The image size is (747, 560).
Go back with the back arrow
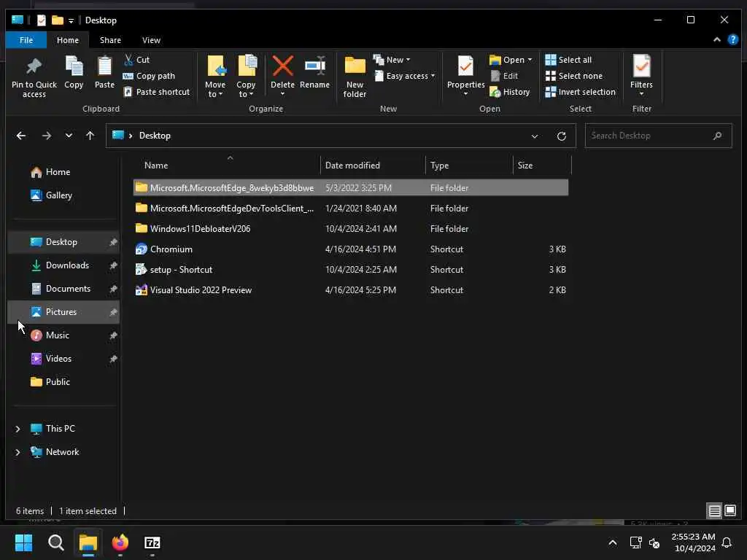pos(21,136)
